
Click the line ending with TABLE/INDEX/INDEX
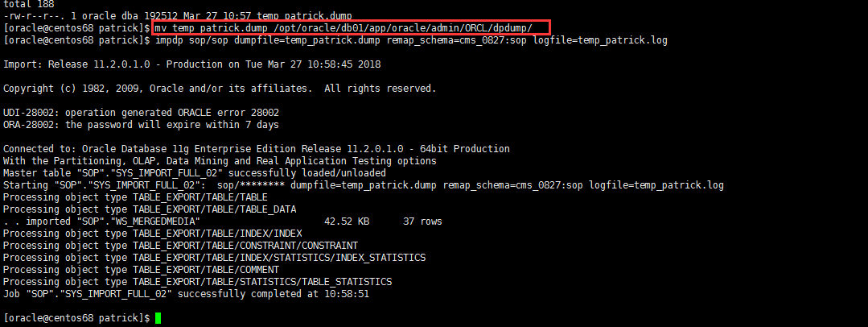tap(152, 234)
